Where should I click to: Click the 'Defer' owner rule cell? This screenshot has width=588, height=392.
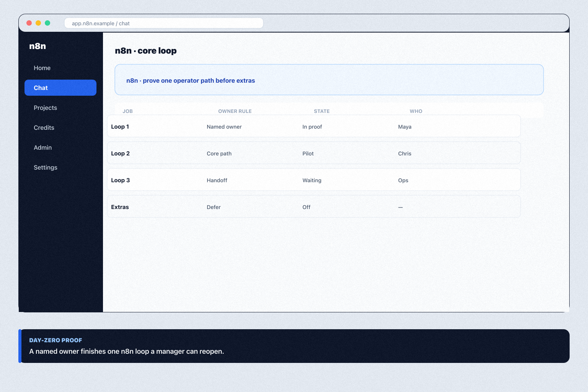pyautogui.click(x=214, y=207)
